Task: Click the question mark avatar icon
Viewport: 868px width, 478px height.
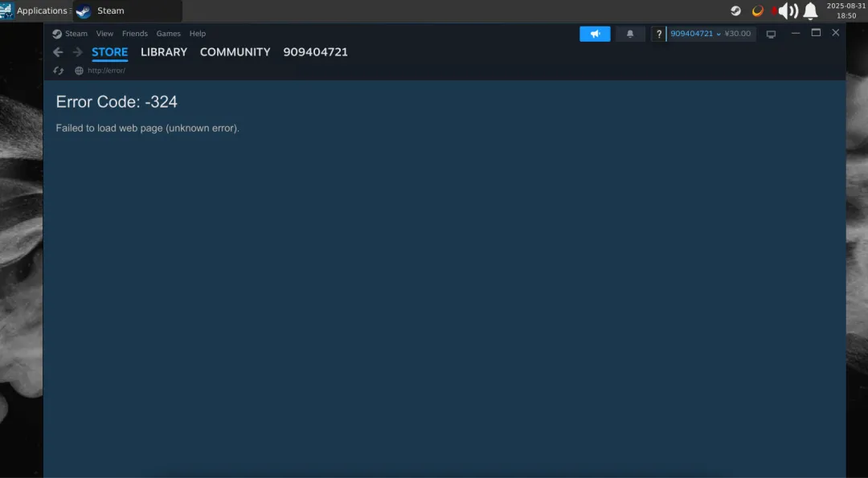Action: pos(659,34)
